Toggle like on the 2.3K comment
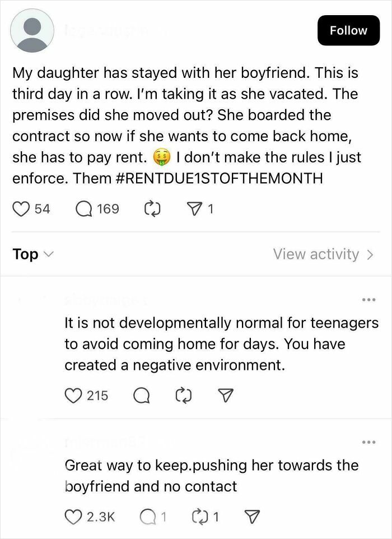This screenshot has height=539, width=392. pyautogui.click(x=73, y=517)
